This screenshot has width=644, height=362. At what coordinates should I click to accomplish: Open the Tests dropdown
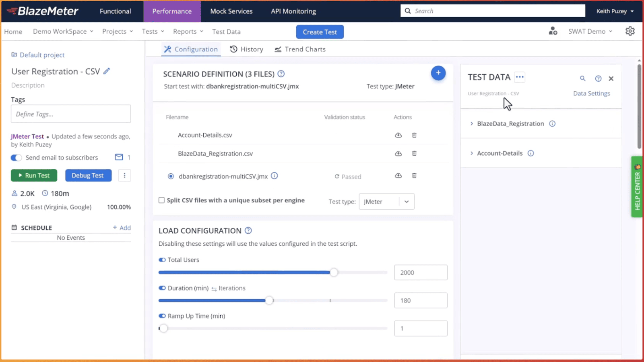pyautogui.click(x=153, y=31)
